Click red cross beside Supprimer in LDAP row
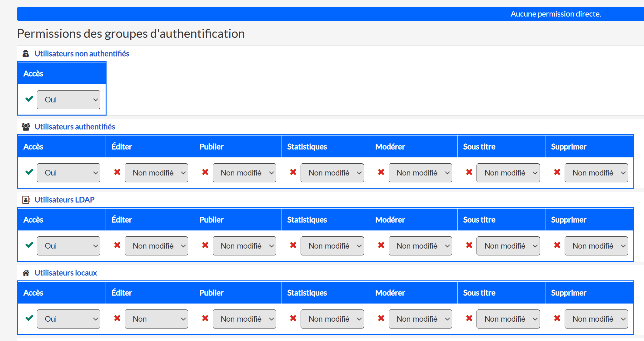The width and height of the screenshot is (644, 341). 557,245
